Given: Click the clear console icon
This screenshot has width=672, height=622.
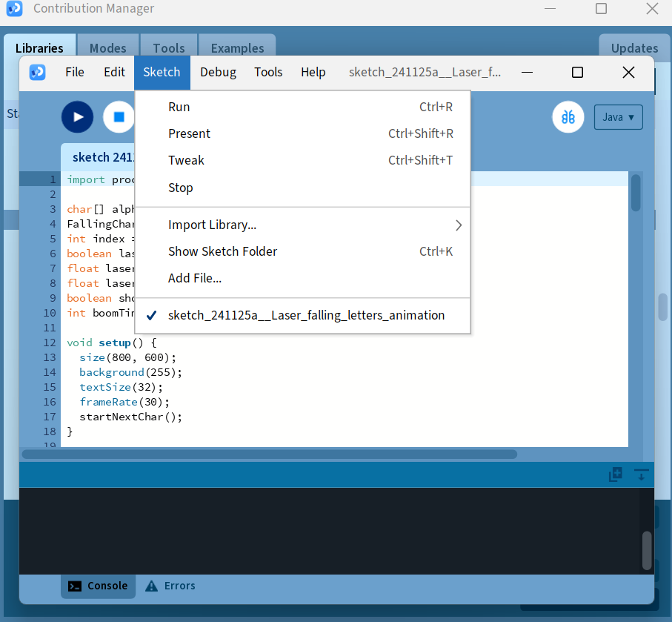Looking at the screenshot, I should 640,474.
